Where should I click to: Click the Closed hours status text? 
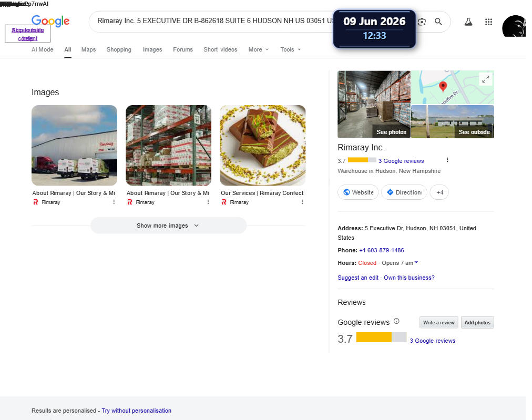click(x=367, y=263)
